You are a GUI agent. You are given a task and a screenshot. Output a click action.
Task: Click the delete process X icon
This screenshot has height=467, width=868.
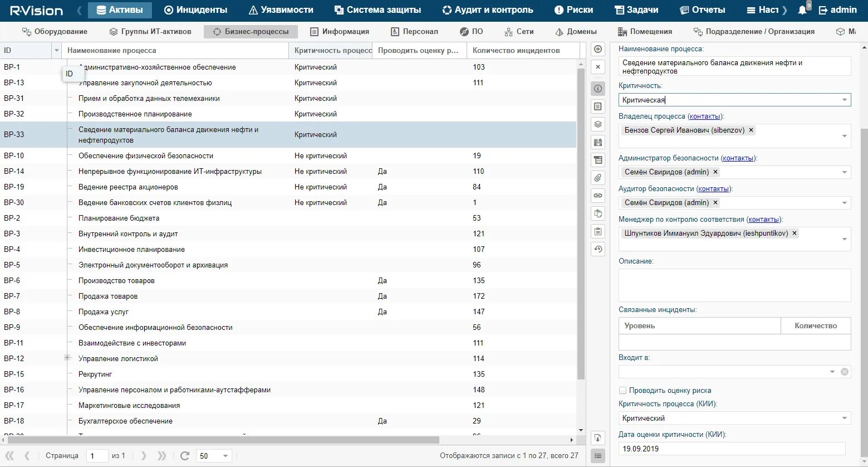[x=597, y=67]
